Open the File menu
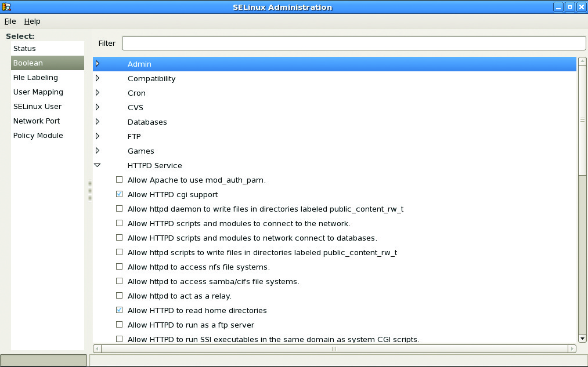The image size is (588, 367). [10, 21]
